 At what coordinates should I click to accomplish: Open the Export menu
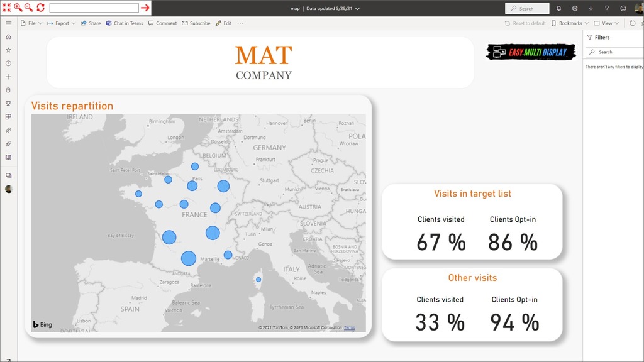click(x=62, y=23)
